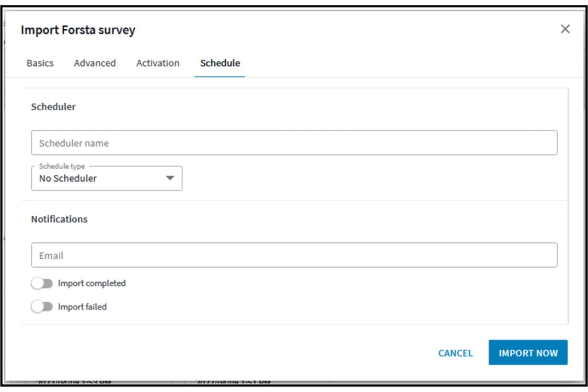Open the Advanced tab
This screenshot has width=588, height=392.
tap(95, 63)
